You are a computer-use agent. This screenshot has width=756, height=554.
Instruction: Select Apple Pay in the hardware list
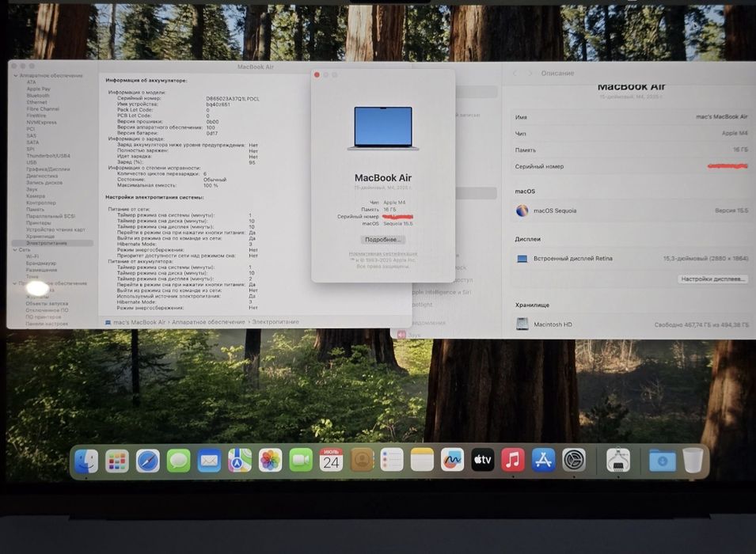[x=39, y=89]
